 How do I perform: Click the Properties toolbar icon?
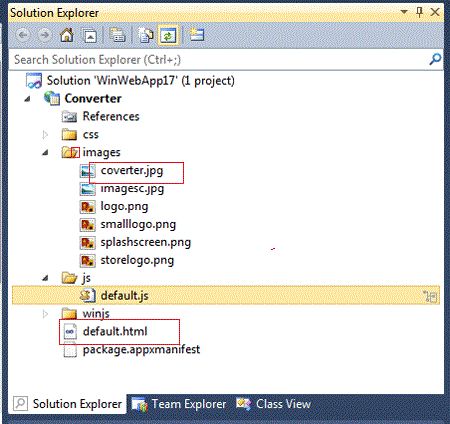coord(145,35)
